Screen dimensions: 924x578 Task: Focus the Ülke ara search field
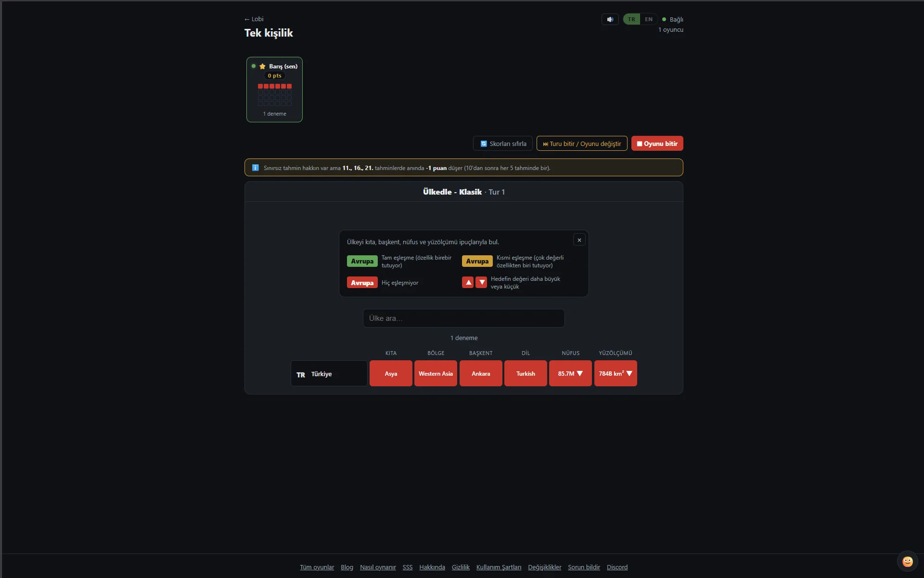click(463, 318)
